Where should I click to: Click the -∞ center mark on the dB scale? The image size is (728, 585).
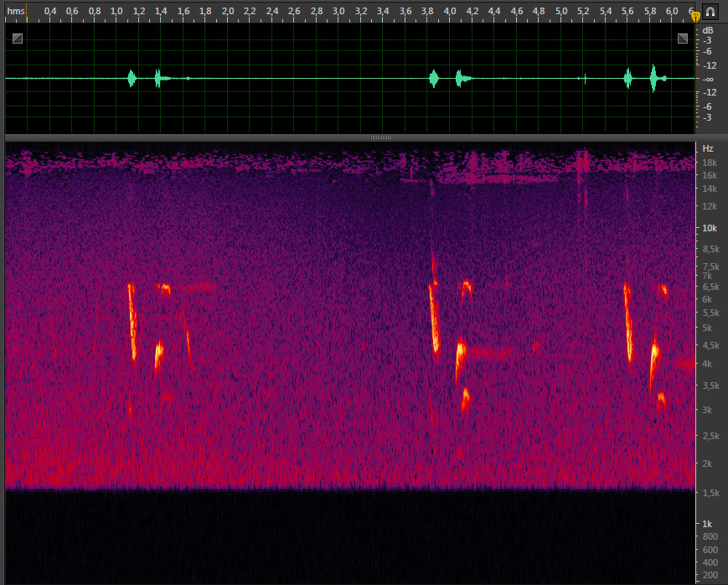(x=708, y=80)
